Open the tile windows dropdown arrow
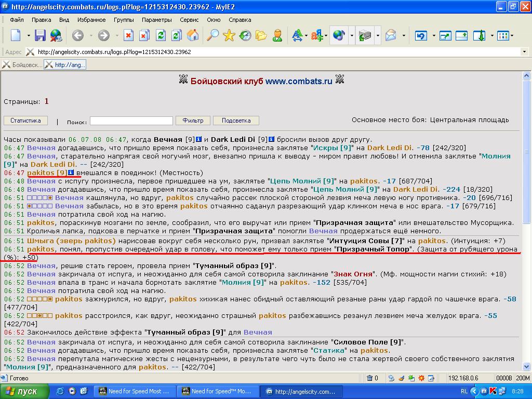This screenshot has width=532, height=399. pyautogui.click(x=512, y=35)
